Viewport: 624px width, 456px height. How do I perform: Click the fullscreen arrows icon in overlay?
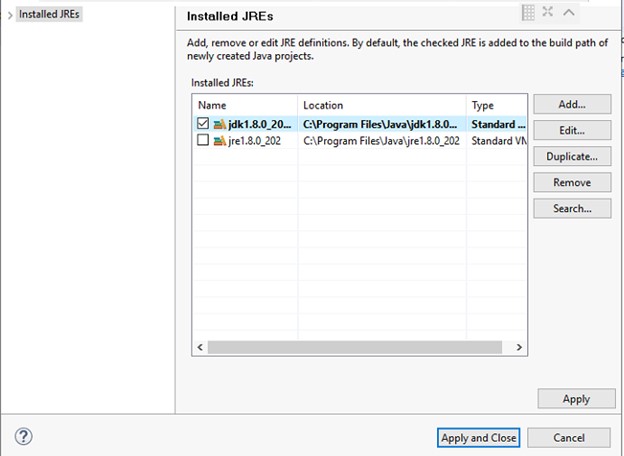548,12
